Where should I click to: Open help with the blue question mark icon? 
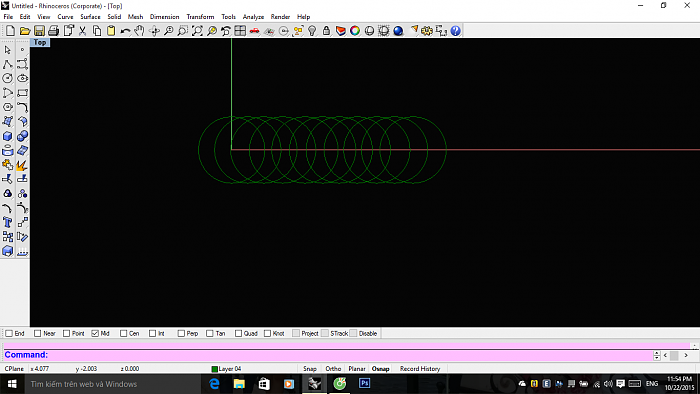pos(455,31)
